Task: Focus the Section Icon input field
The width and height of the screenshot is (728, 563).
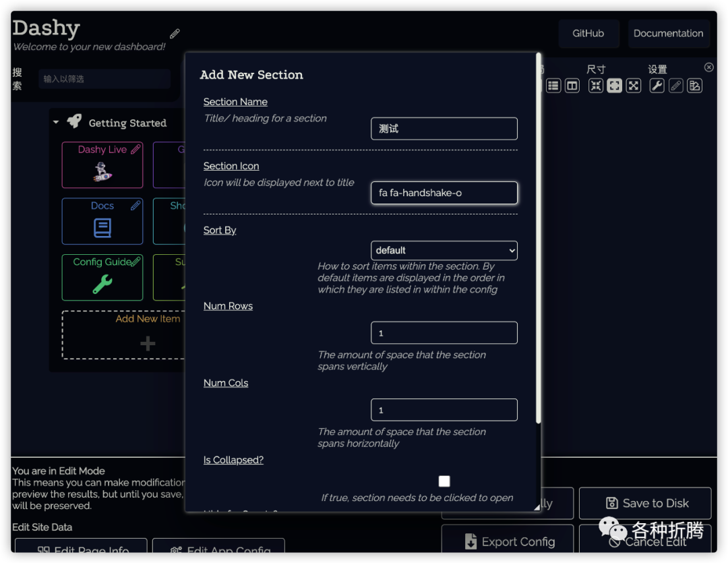Action: point(444,193)
